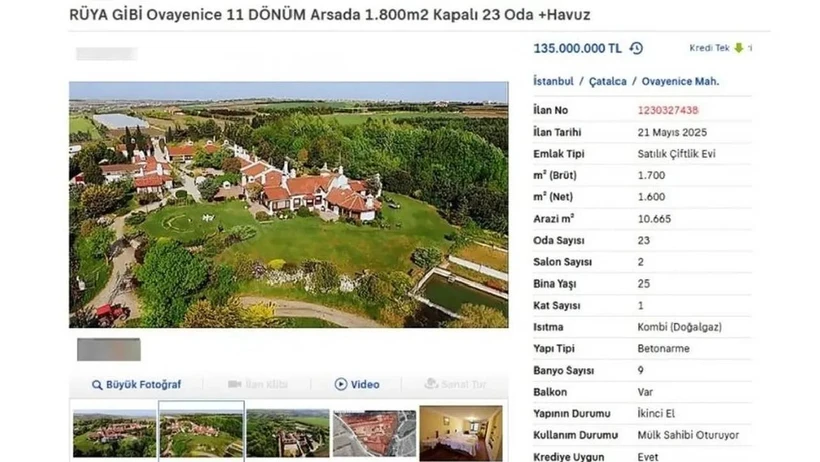This screenshot has width=820, height=462.
Task: Click the listing title heading
Action: [x=329, y=15]
